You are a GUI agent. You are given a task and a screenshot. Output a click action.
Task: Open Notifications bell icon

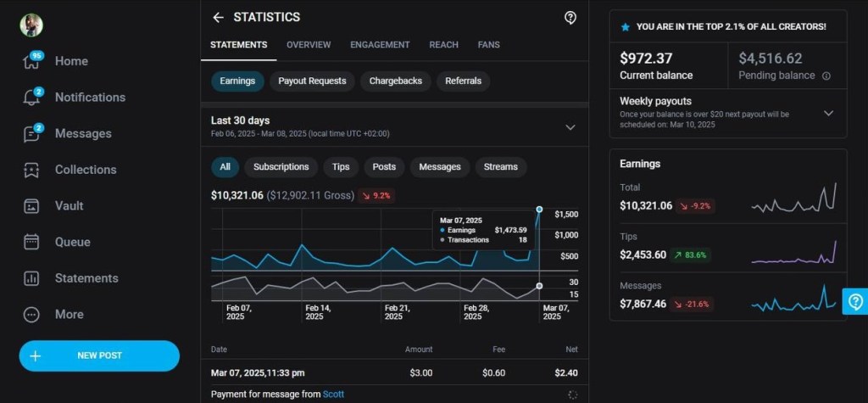tap(31, 98)
